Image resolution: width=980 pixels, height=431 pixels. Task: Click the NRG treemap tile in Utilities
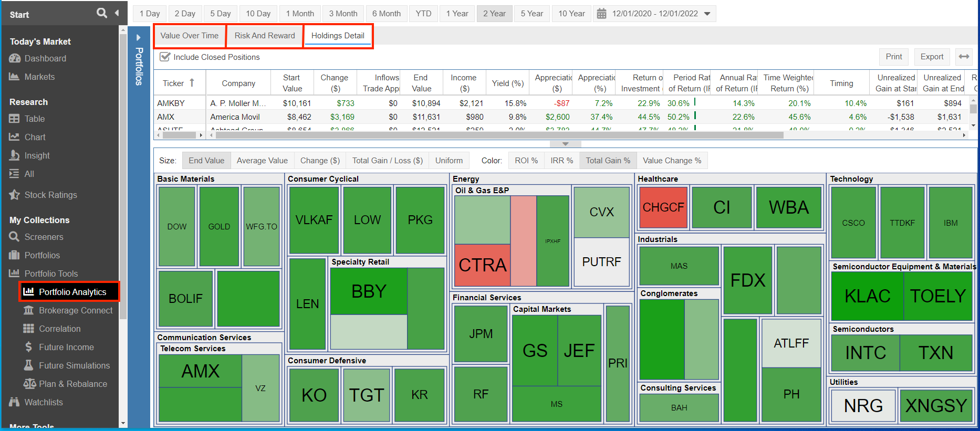click(863, 405)
